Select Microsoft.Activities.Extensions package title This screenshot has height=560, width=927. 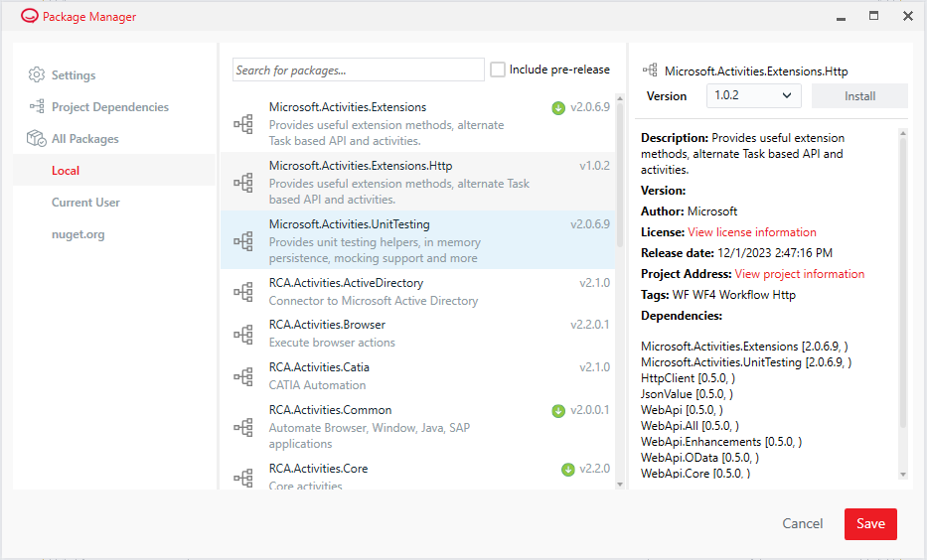(348, 107)
